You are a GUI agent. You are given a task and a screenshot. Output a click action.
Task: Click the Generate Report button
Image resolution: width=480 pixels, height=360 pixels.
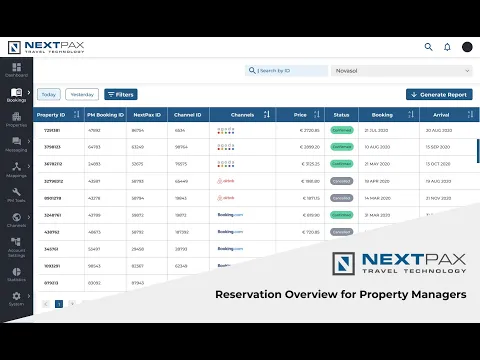pyautogui.click(x=439, y=95)
